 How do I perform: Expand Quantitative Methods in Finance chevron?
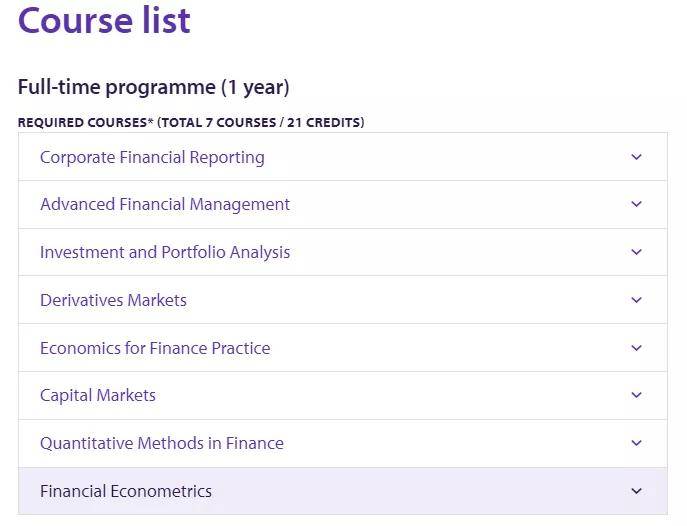(x=636, y=443)
